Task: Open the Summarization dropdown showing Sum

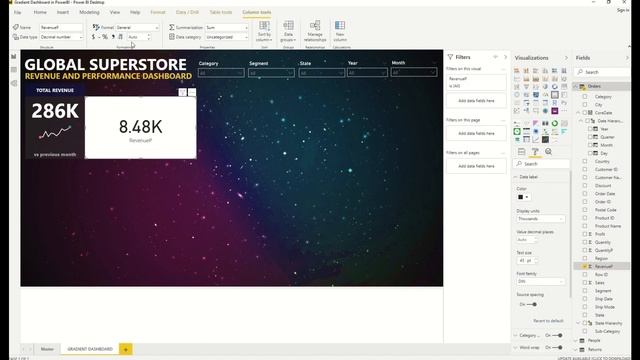Action: [227, 27]
